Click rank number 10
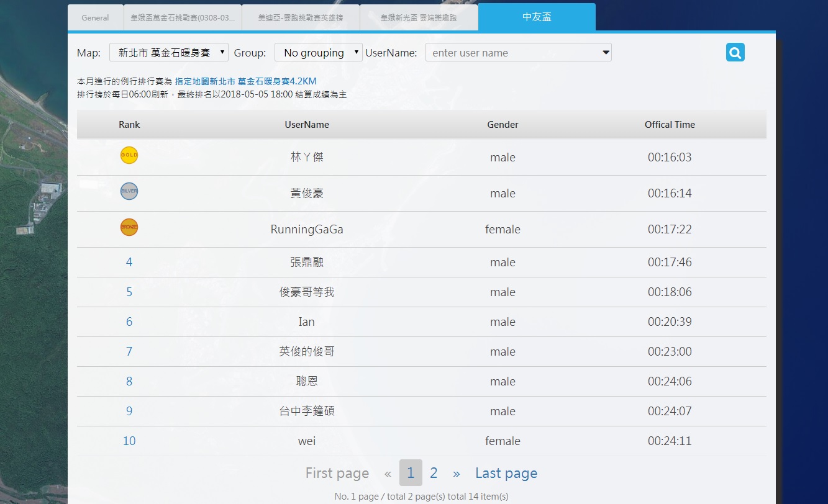Image resolution: width=828 pixels, height=504 pixels. point(129,441)
